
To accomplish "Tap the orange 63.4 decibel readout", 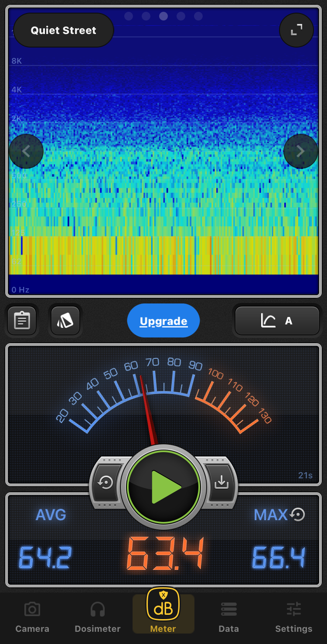I will 165,554.
